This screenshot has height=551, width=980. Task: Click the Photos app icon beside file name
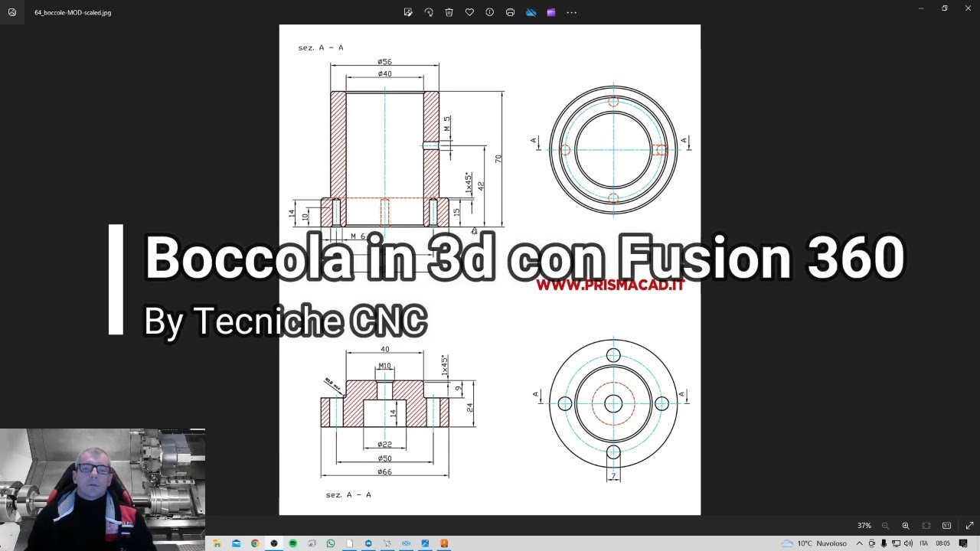click(12, 12)
